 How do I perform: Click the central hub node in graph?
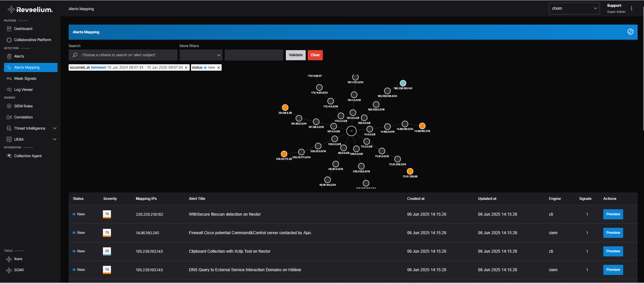[x=351, y=131]
